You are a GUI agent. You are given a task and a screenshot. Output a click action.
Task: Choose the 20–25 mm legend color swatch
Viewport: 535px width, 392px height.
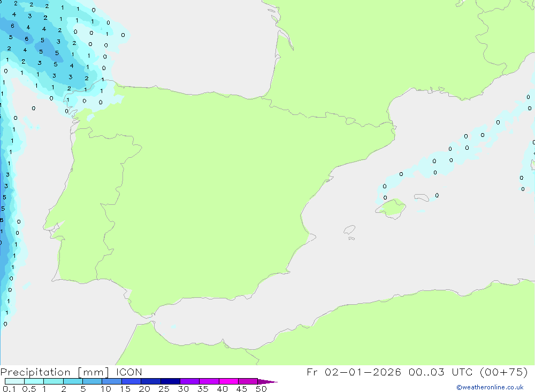(151, 381)
